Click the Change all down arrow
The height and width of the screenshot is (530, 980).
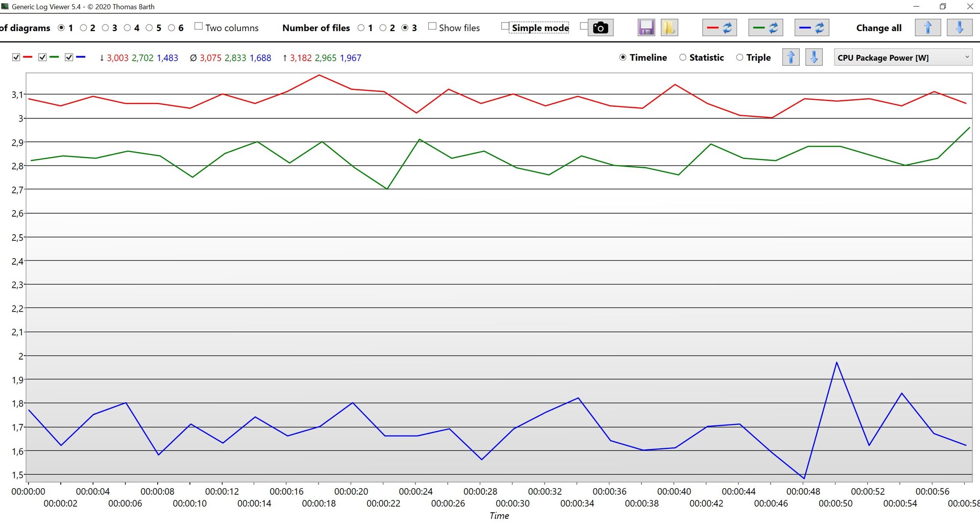(x=959, y=28)
